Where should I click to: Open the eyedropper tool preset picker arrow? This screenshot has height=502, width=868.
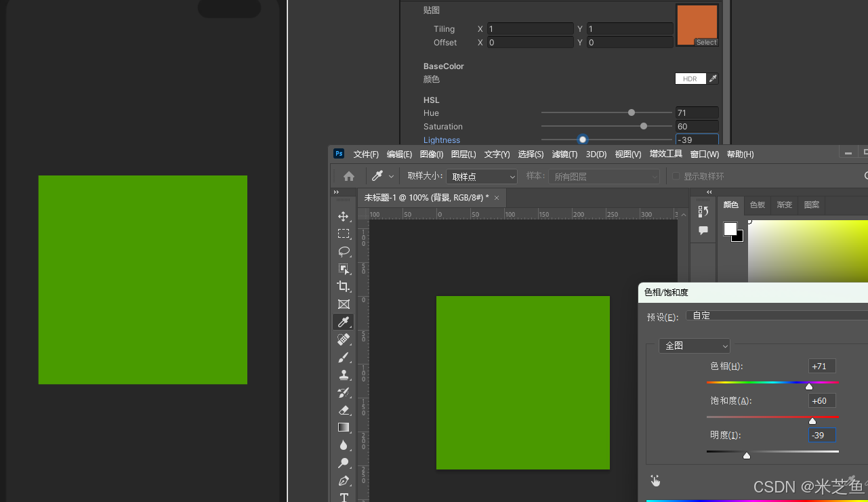391,176
